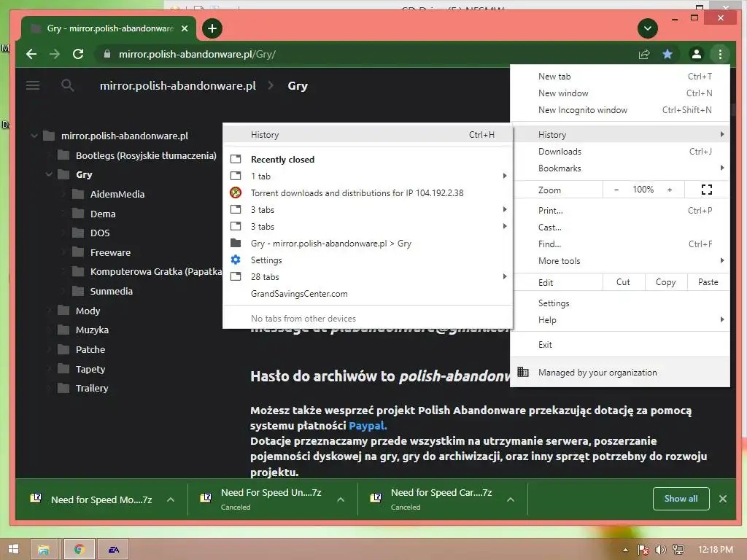Collapse the mirror.polish-abandonware.pl tree root
This screenshot has width=747, height=560.
point(34,136)
